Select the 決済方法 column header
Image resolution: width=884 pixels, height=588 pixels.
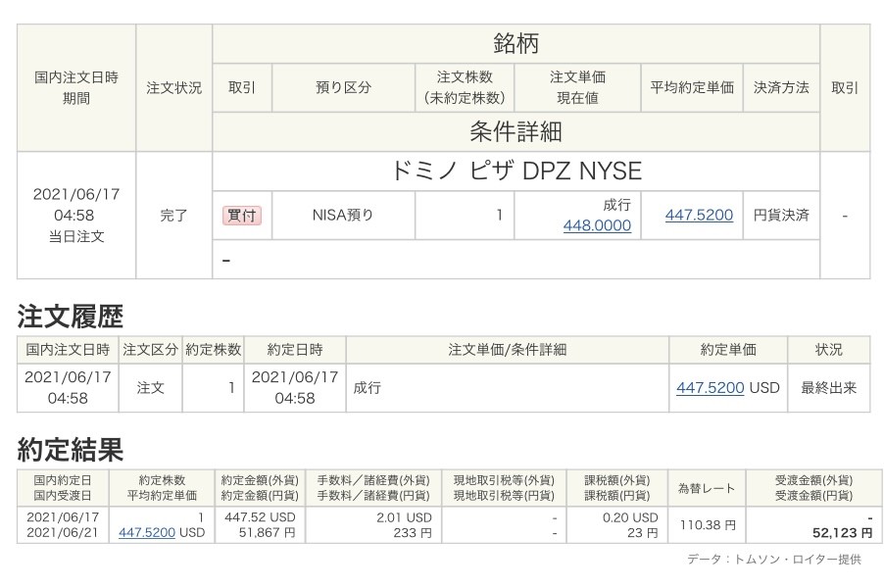[x=781, y=87]
